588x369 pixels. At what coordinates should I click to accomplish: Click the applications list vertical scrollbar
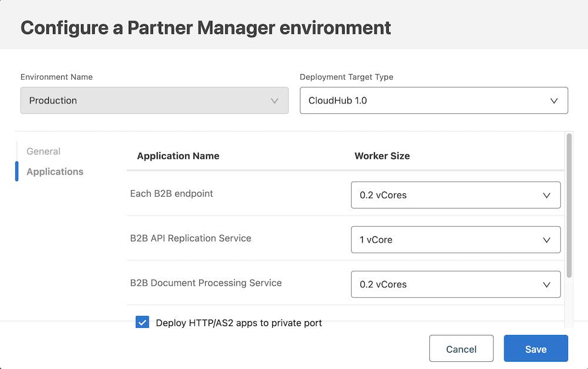[x=569, y=205]
